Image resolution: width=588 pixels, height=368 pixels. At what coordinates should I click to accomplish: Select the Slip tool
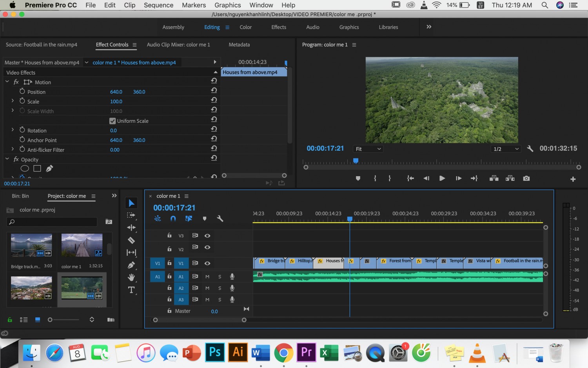pyautogui.click(x=131, y=253)
